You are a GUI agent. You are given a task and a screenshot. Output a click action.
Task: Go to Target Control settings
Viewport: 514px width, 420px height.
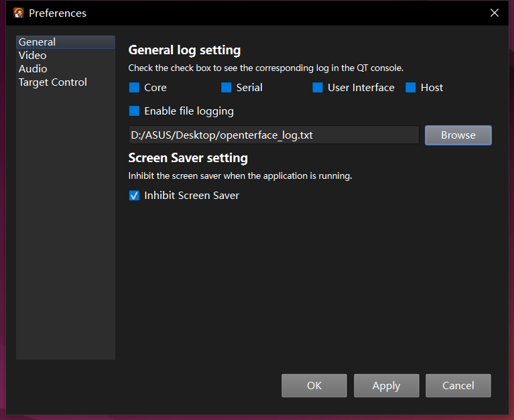[x=53, y=82]
